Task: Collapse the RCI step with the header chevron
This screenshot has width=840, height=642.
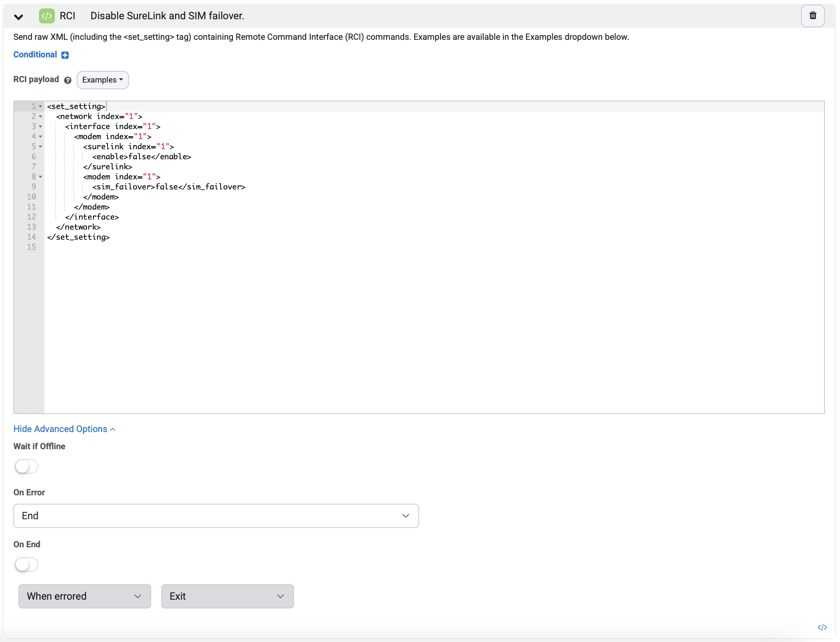Action: click(x=18, y=17)
